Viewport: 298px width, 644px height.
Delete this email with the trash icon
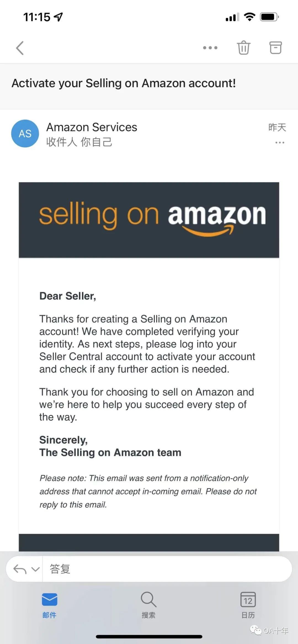pyautogui.click(x=243, y=48)
